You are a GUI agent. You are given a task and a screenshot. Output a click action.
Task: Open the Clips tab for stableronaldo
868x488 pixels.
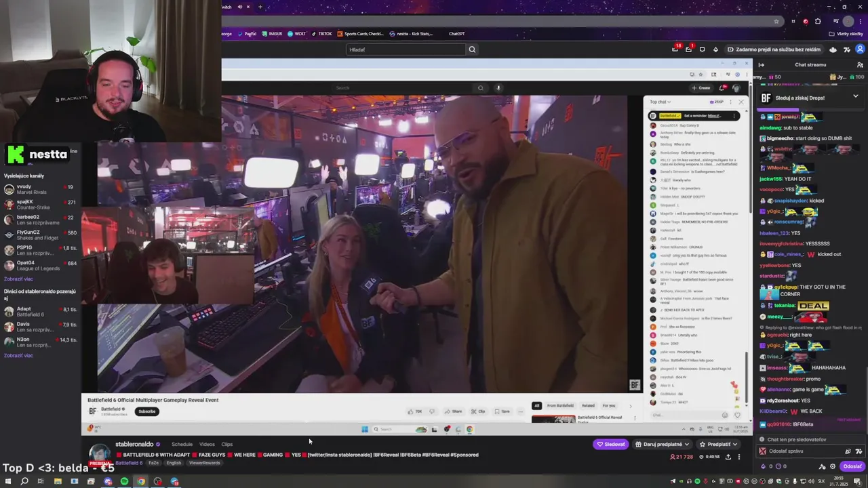pyautogui.click(x=226, y=444)
